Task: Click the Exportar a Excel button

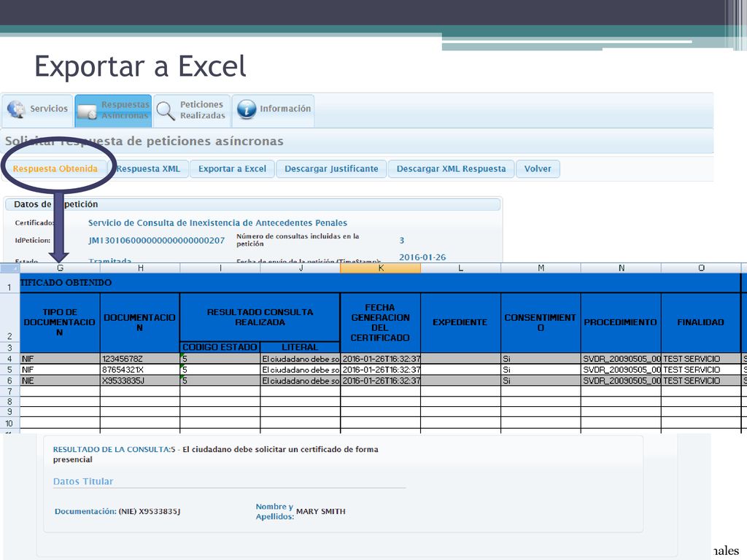Action: [x=232, y=168]
